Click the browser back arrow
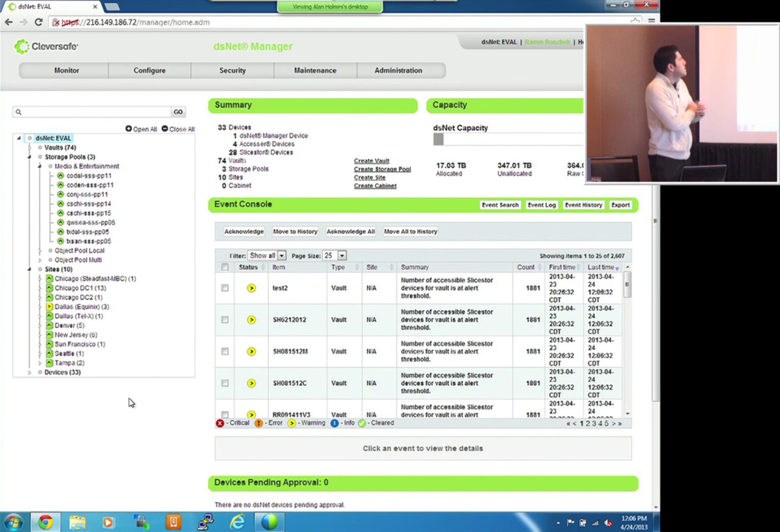 click(x=9, y=22)
